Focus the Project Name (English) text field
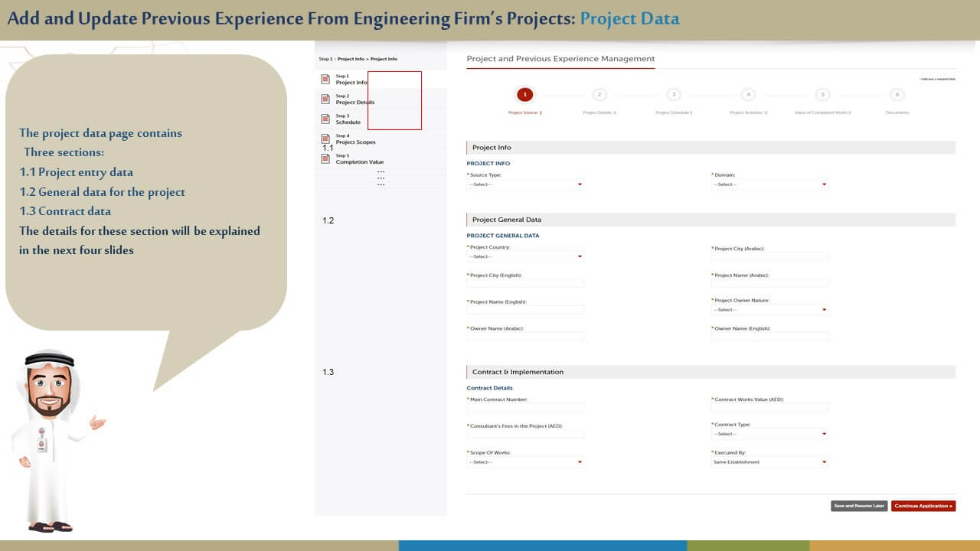Viewport: 980px width, 551px height. point(525,310)
